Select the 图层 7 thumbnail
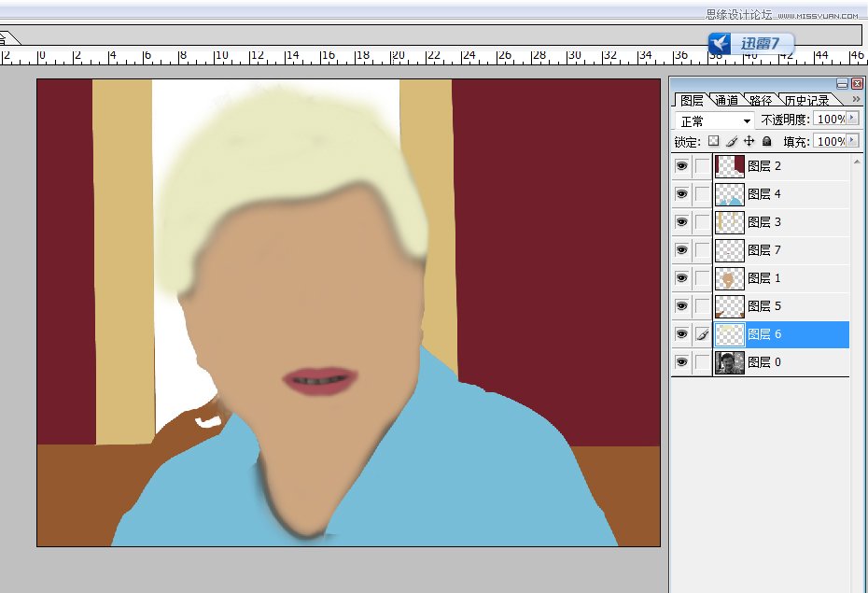The width and height of the screenshot is (868, 593). (x=730, y=250)
